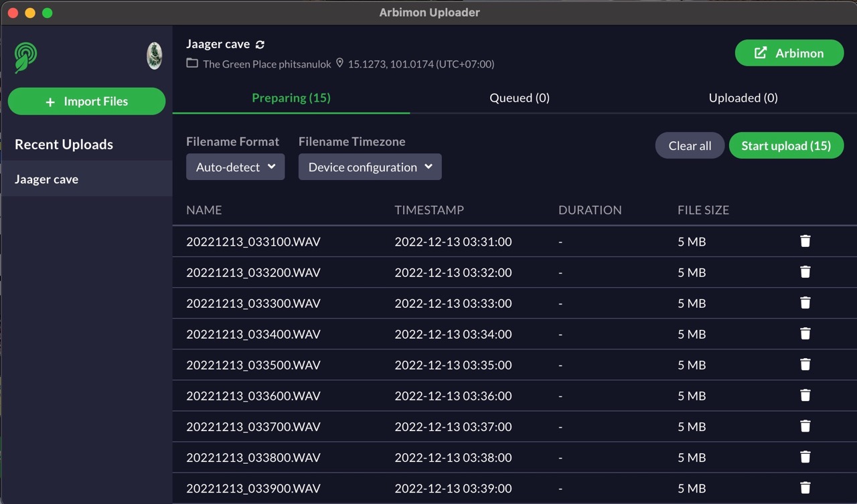Screen dimensions: 857x504
Task: Remove 20221213_033400.WAV using its trash icon
Action: coord(805,333)
